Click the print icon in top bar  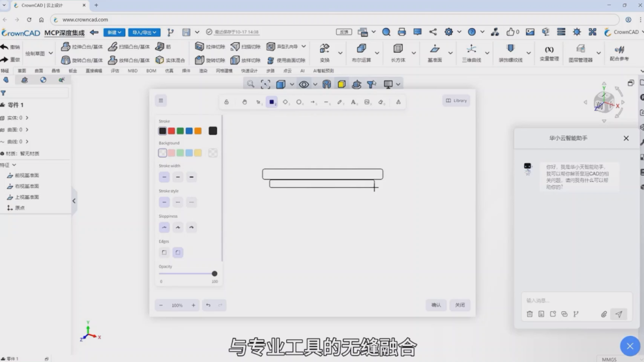point(402,32)
